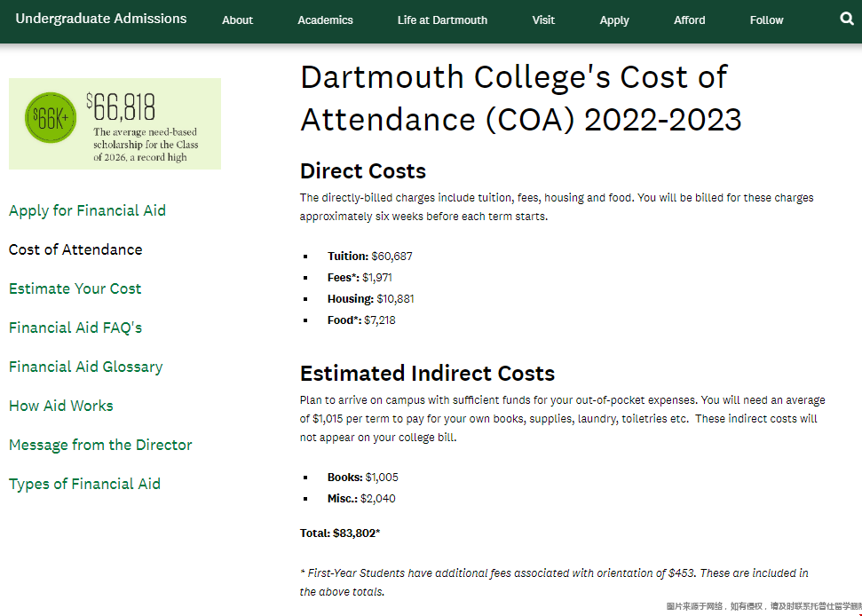Go to Undergraduate Admissions home link
Image resolution: width=862 pixels, height=616 pixels.
(101, 19)
